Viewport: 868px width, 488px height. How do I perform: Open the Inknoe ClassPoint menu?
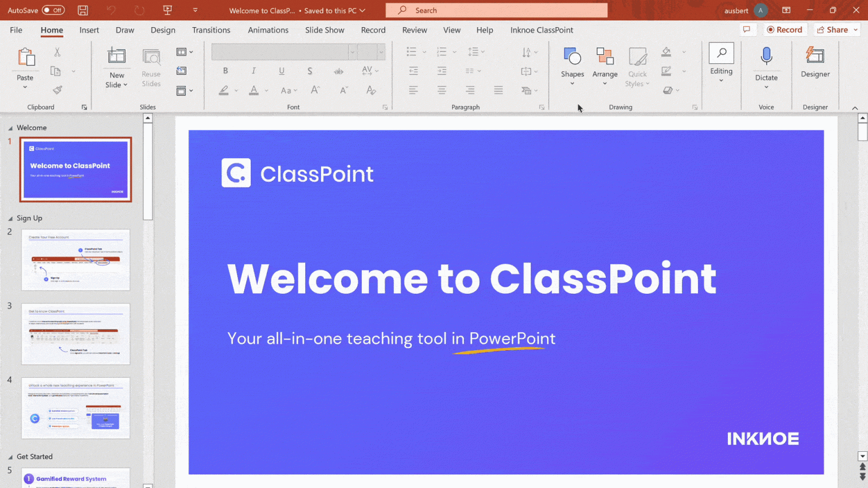point(541,30)
